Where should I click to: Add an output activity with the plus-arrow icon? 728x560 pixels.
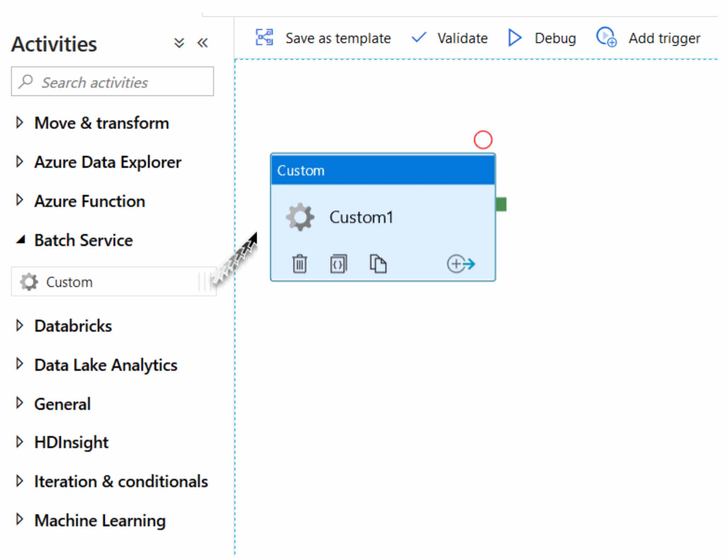pyautogui.click(x=461, y=264)
